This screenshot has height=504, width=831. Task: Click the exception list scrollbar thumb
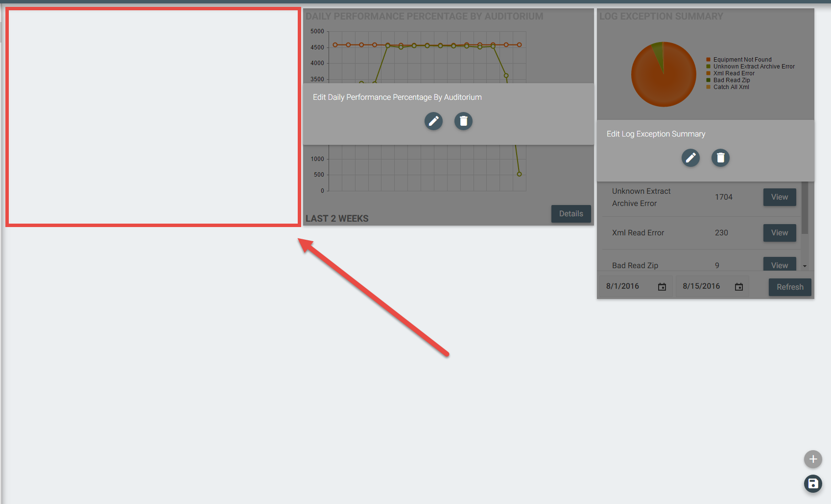pos(805,208)
